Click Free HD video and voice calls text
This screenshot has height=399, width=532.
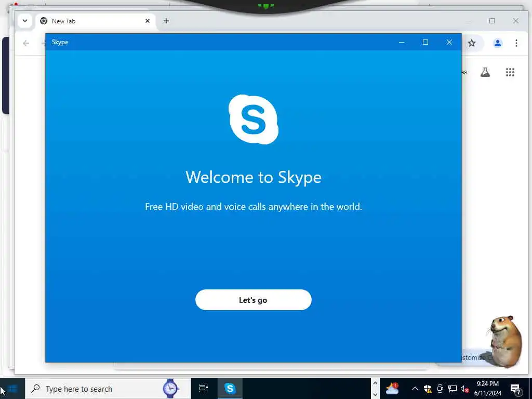pyautogui.click(x=254, y=207)
